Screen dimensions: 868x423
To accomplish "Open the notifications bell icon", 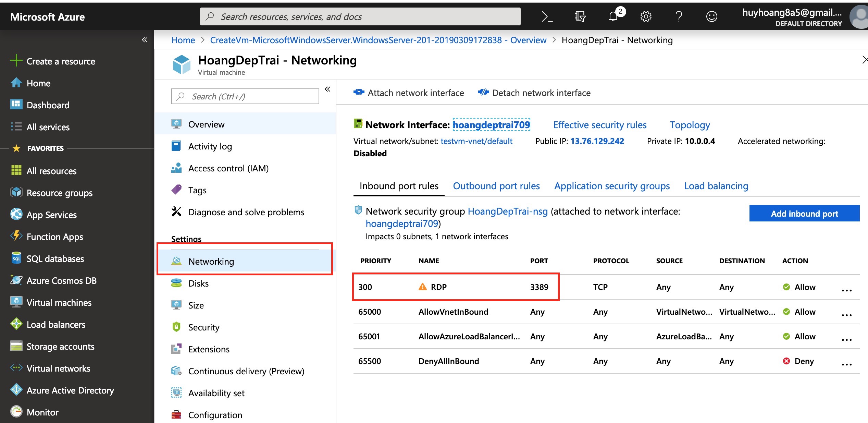I will tap(613, 16).
